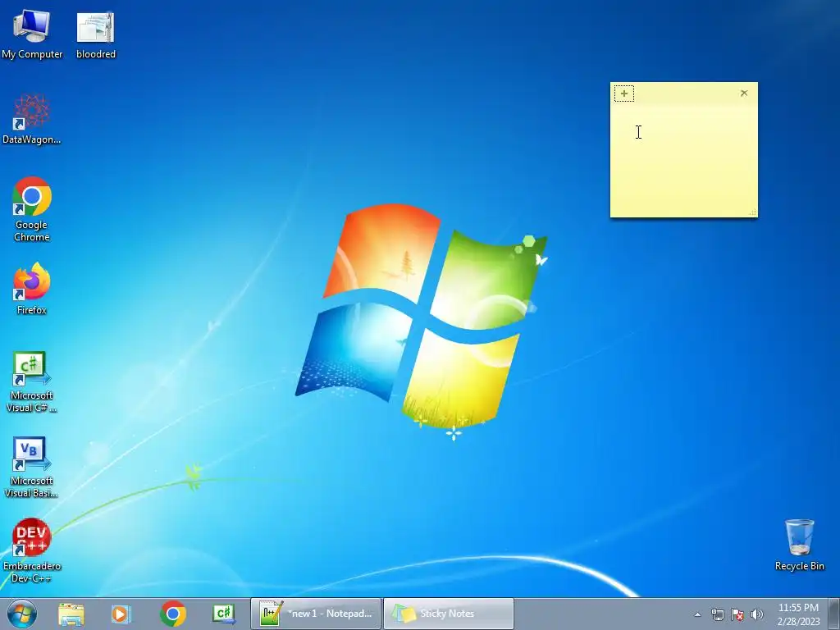Grab the sticky note resize grip corner

(753, 212)
